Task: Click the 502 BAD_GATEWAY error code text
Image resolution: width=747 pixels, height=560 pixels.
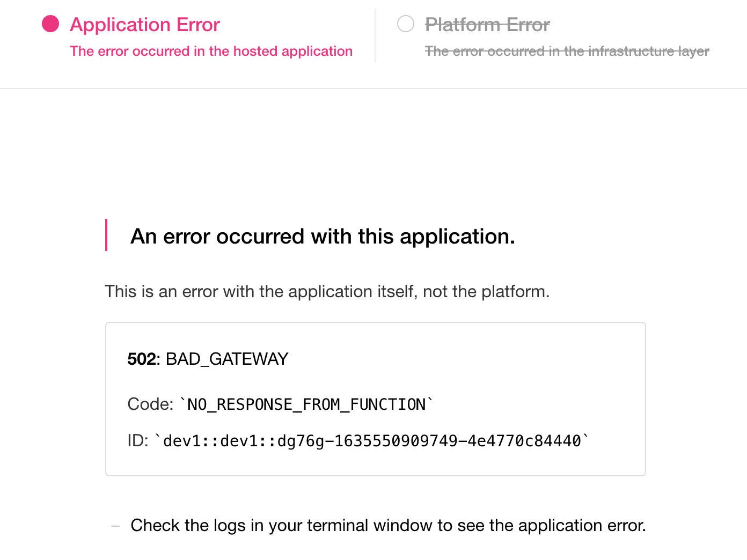Action: (208, 359)
